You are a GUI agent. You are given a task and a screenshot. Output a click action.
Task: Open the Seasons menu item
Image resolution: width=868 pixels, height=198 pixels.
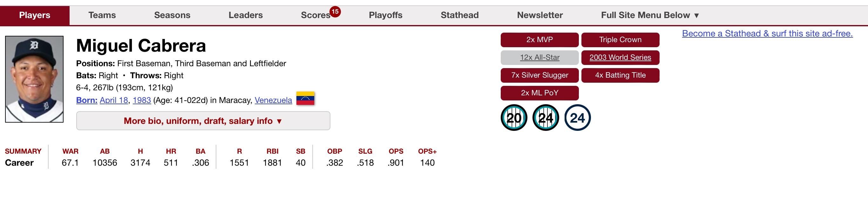[x=172, y=15]
